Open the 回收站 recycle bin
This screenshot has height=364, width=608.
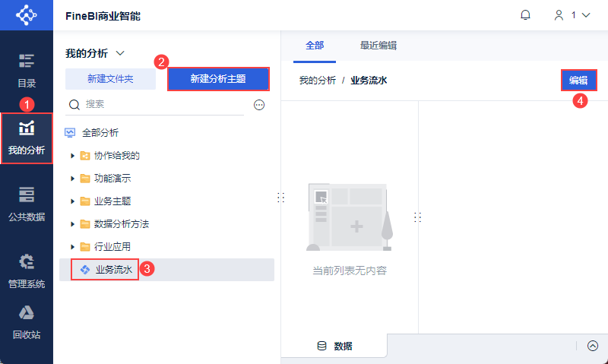pyautogui.click(x=27, y=321)
